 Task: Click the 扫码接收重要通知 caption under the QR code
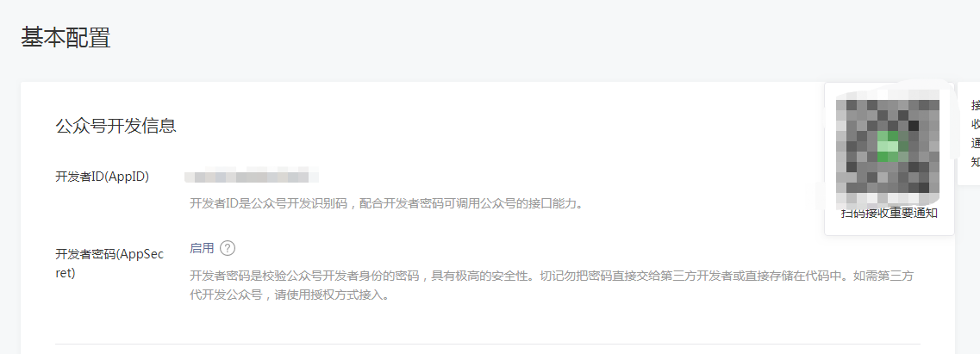pyautogui.click(x=889, y=214)
